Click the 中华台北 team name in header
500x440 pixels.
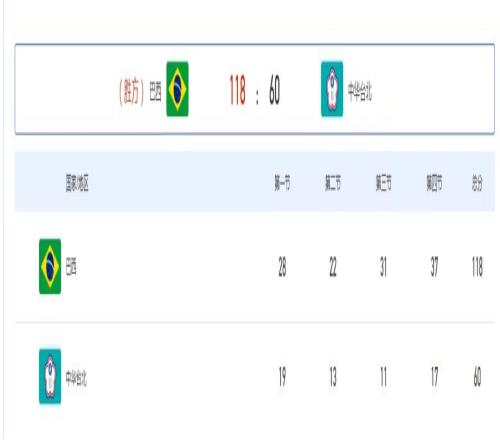tap(360, 91)
